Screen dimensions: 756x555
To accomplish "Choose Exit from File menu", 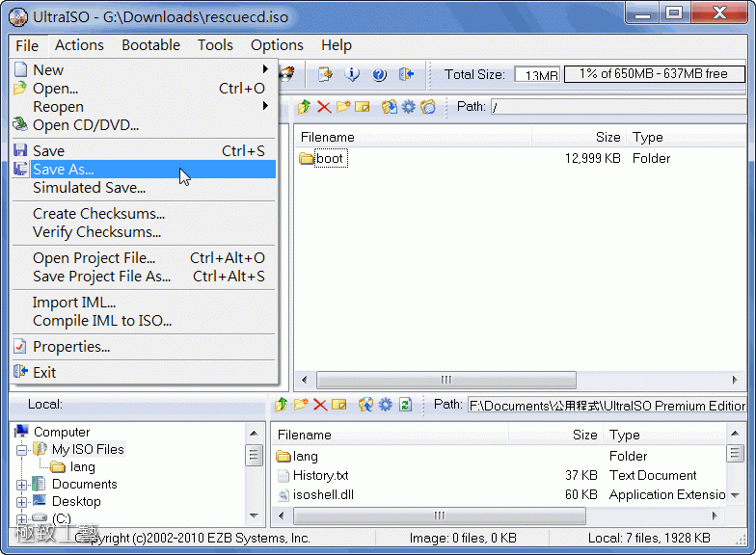I will point(144,372).
